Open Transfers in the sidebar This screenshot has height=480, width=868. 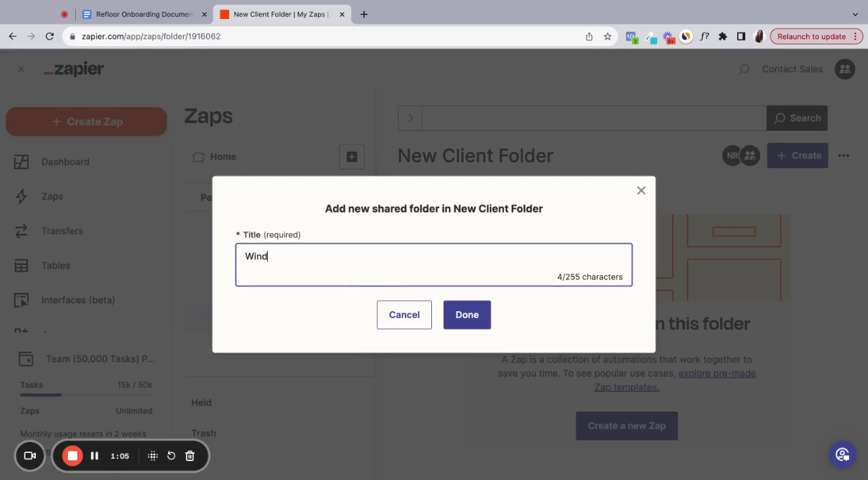click(62, 231)
